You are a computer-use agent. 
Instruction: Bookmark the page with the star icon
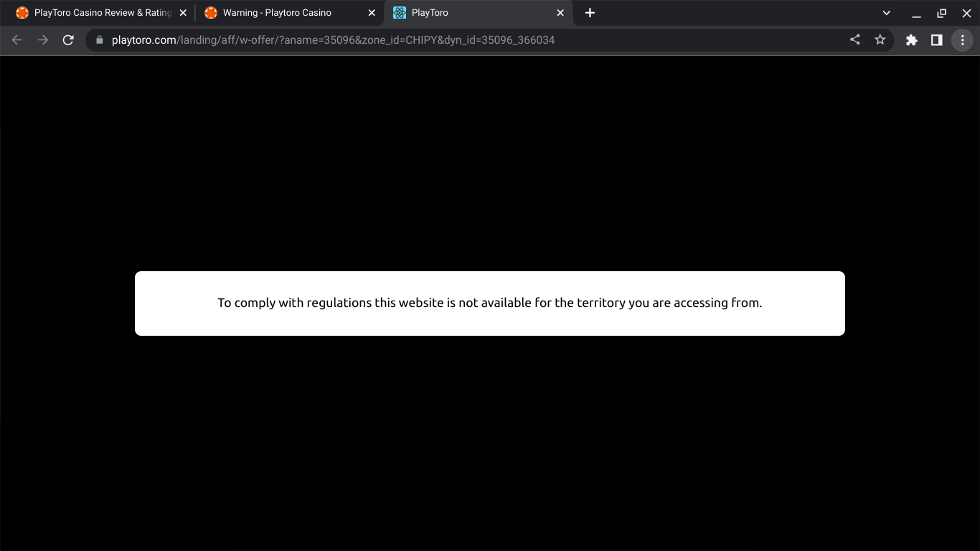(880, 39)
